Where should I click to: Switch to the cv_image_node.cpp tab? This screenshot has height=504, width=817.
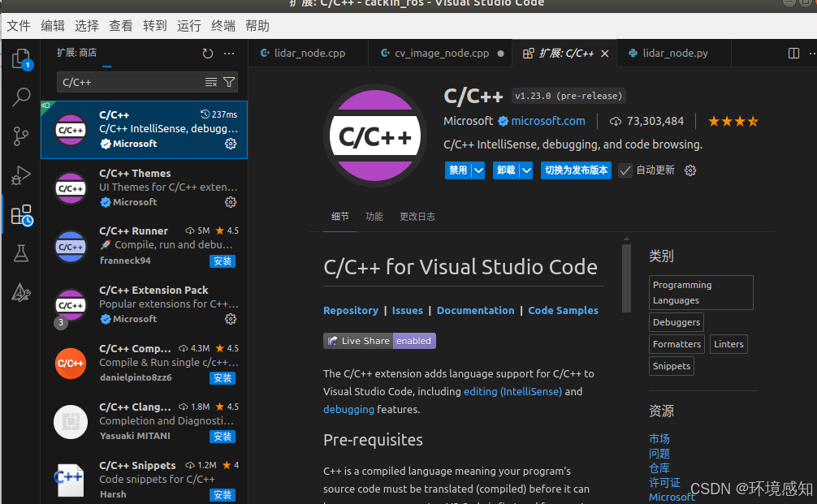click(440, 53)
